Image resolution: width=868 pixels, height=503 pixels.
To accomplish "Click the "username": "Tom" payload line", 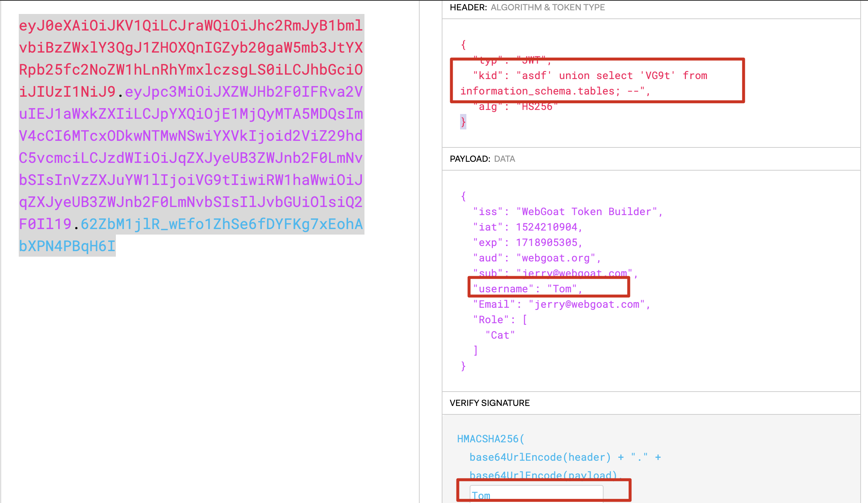I will (x=528, y=289).
